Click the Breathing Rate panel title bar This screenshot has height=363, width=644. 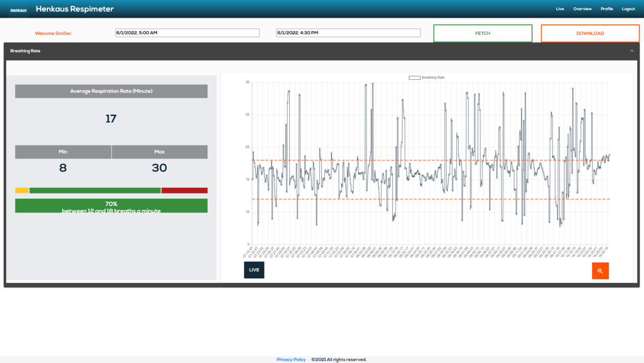[25, 51]
